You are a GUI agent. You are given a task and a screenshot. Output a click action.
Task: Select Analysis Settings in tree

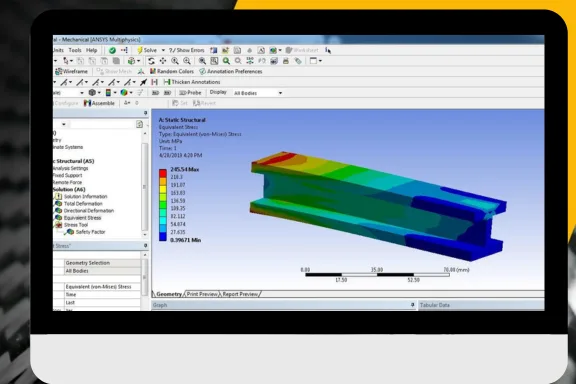click(71, 168)
